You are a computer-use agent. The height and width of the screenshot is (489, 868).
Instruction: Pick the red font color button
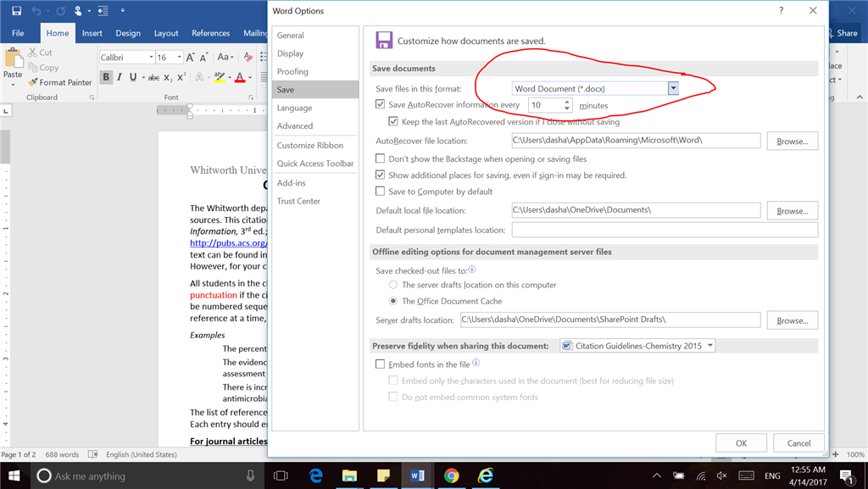240,77
